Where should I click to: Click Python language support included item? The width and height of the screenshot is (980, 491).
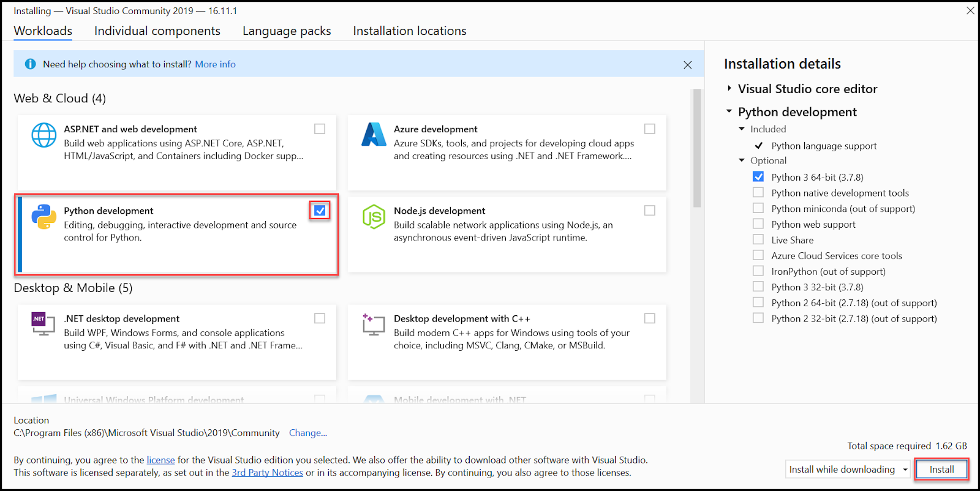(824, 146)
